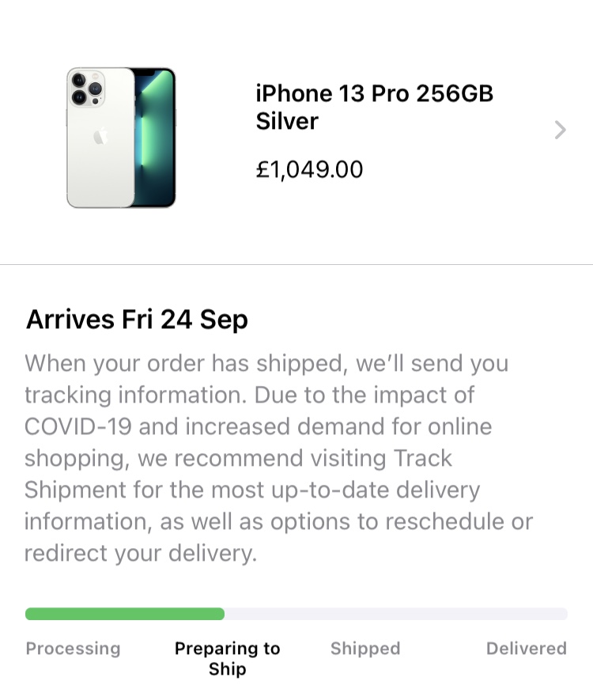Click the Apple logo on phone back
Image resolution: width=593 pixels, height=700 pixels.
click(x=101, y=136)
